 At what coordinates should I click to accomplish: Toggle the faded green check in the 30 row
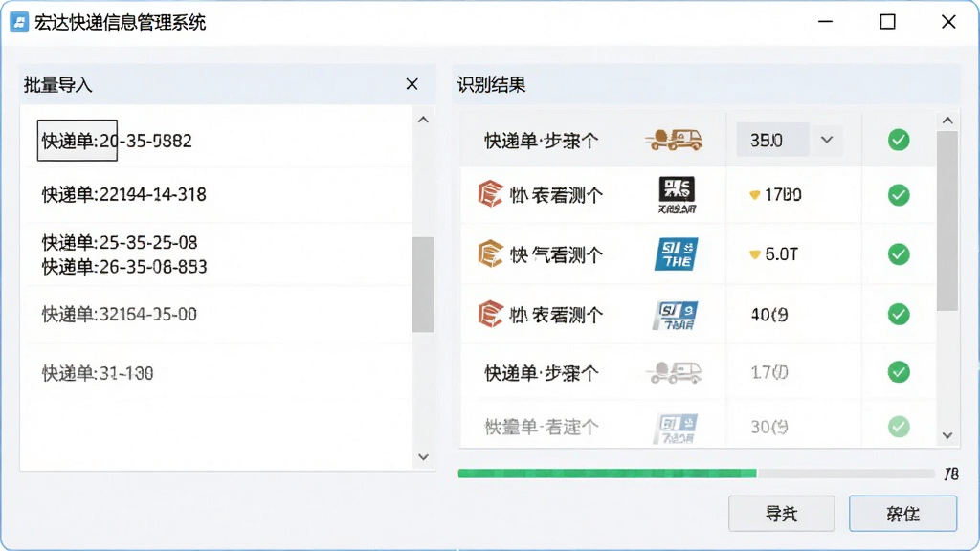click(899, 428)
